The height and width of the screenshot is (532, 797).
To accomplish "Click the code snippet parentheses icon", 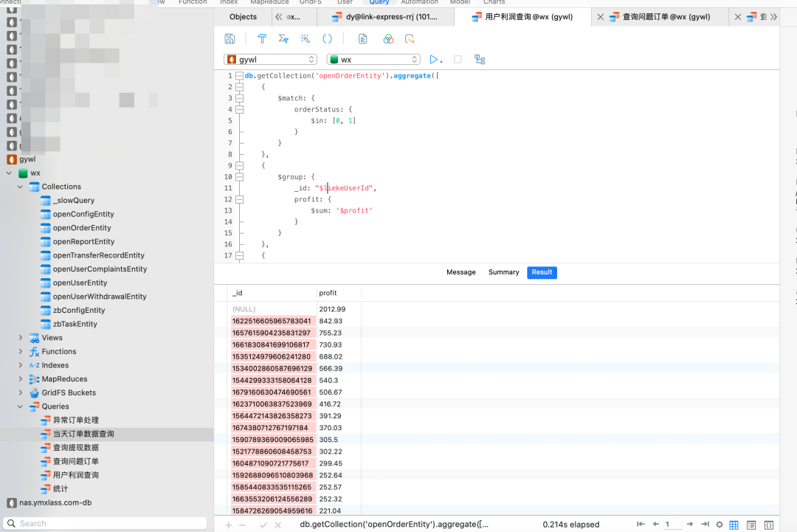I will pos(328,38).
